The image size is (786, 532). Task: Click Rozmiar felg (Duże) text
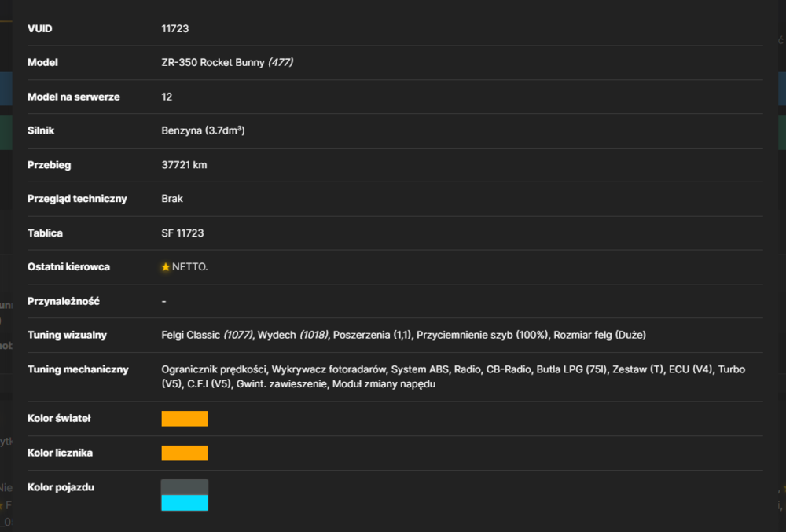600,335
